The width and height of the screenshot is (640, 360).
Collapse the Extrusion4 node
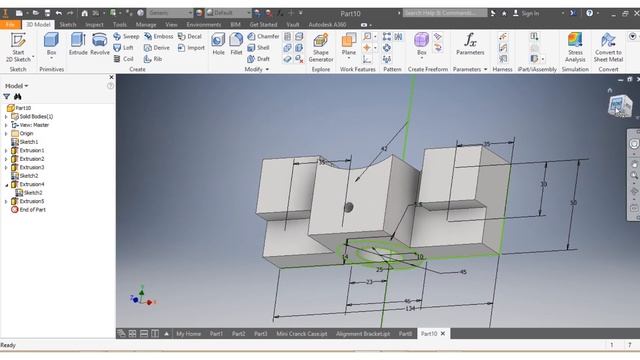6,184
